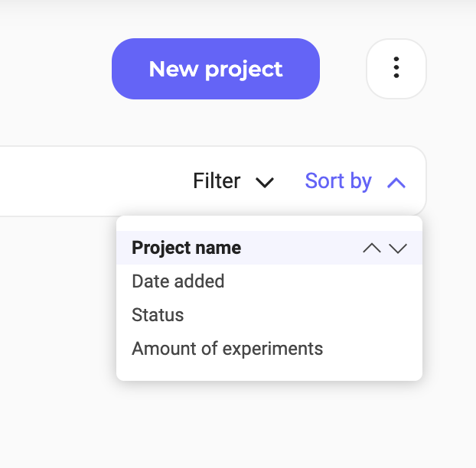Screen dimensions: 476x468
Task: Select Project name sort option
Action: 186,248
